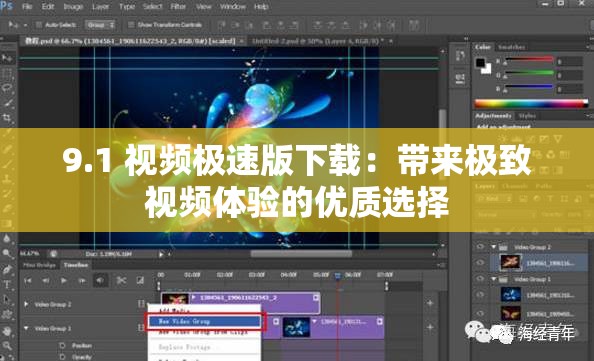594x361 pixels.
Task: Add media to Video Group 2 track
Action: [x=430, y=303]
